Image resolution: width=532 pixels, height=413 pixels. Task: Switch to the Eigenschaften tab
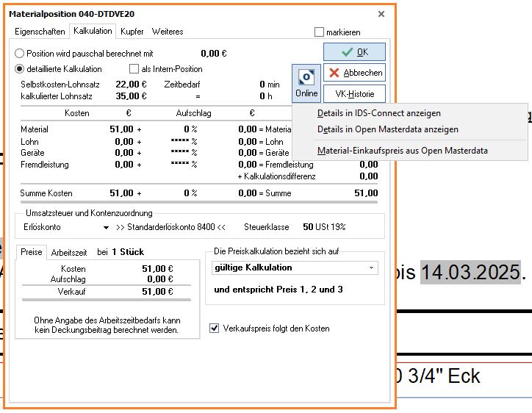pyautogui.click(x=40, y=32)
